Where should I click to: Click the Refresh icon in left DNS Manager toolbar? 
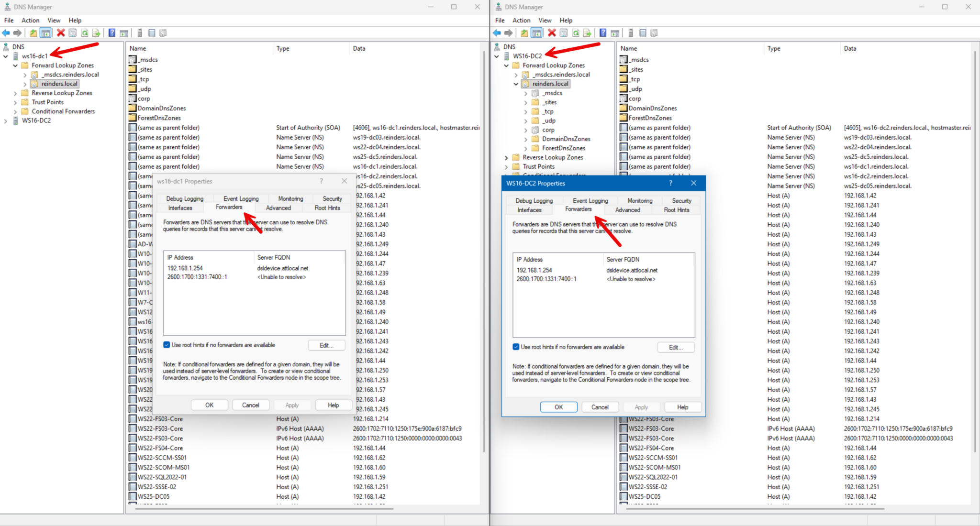pyautogui.click(x=85, y=33)
